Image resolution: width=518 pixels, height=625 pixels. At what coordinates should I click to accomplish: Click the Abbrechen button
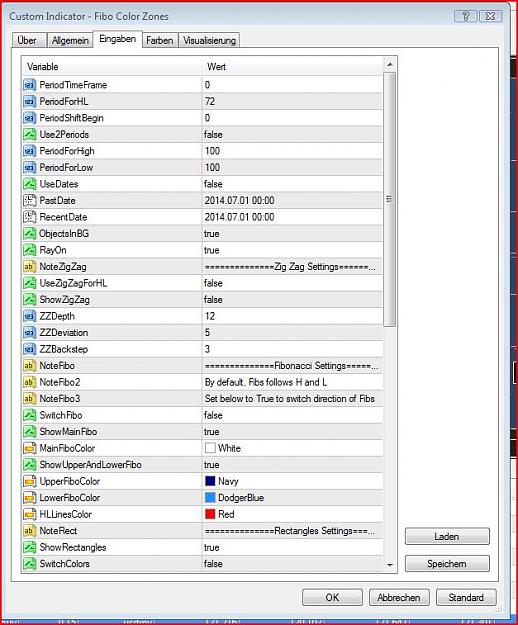[399, 597]
